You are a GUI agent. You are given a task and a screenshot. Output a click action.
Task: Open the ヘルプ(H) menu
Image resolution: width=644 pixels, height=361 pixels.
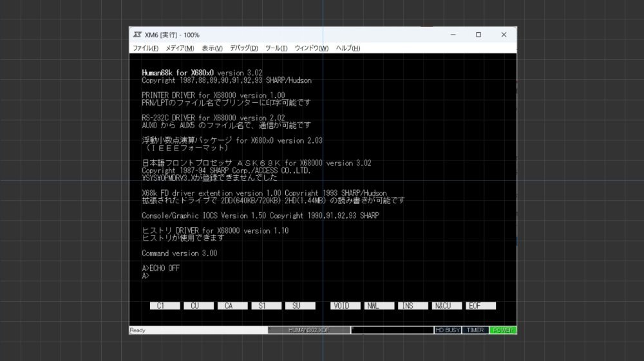pyautogui.click(x=348, y=48)
